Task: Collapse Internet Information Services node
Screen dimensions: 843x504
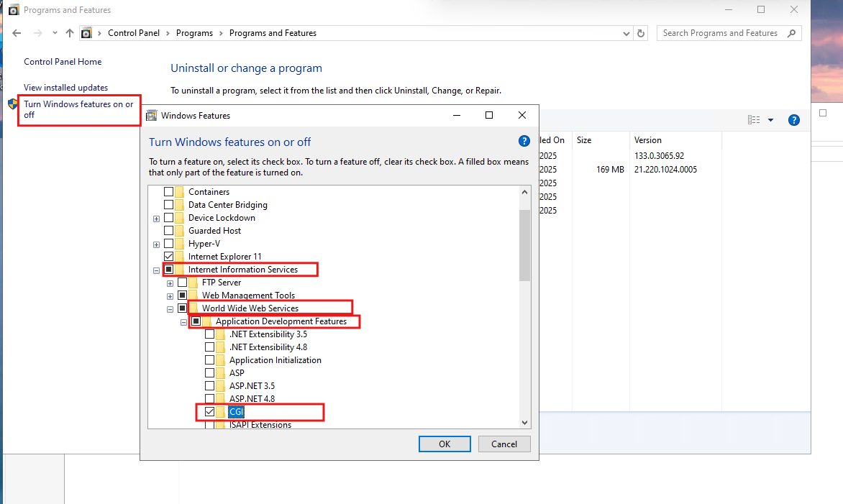Action: point(157,270)
